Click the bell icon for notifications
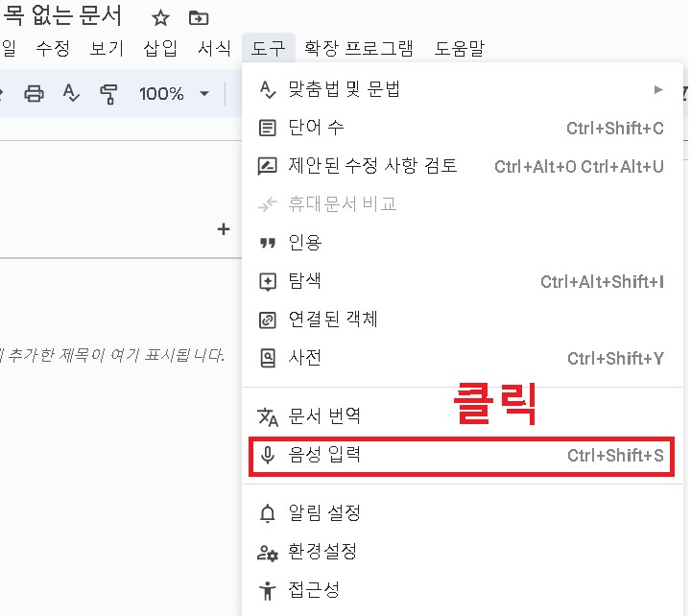Screen dimensions: 691x616 point(268,513)
